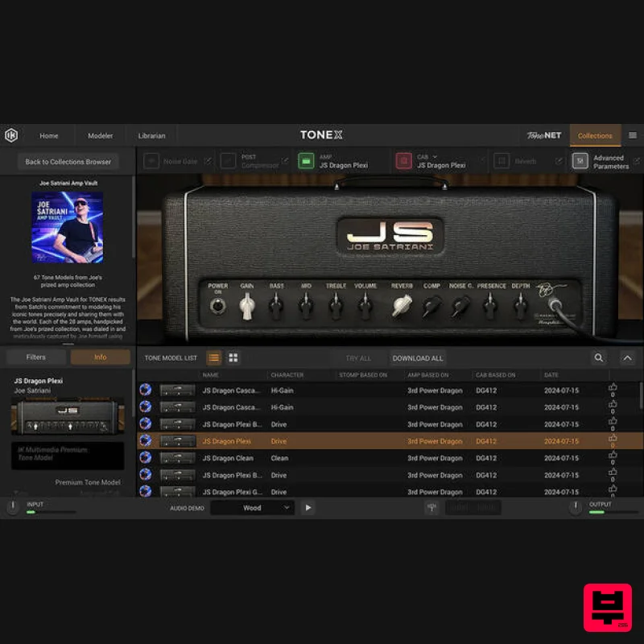This screenshot has height=644, width=644.
Task: Click the Joe Satriani Amp Vault cover image
Action: (x=68, y=227)
